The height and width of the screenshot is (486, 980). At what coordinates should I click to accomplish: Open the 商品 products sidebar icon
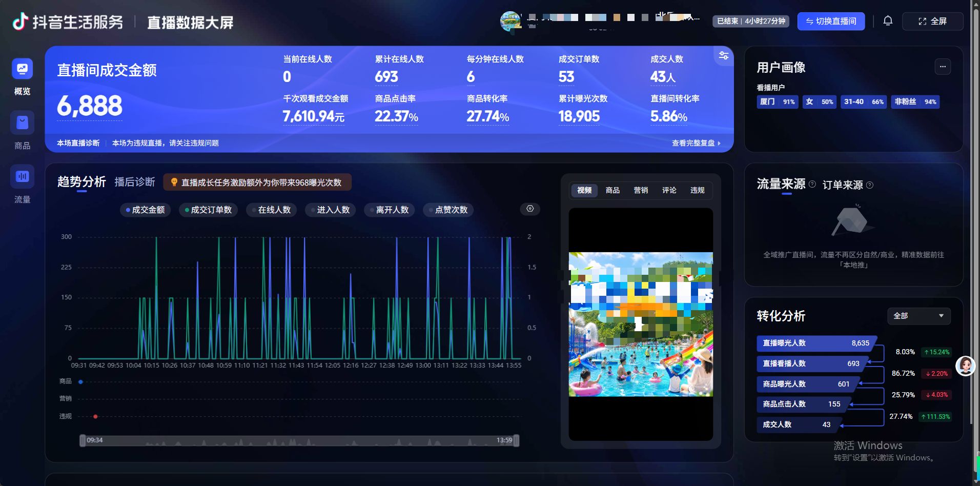22,123
